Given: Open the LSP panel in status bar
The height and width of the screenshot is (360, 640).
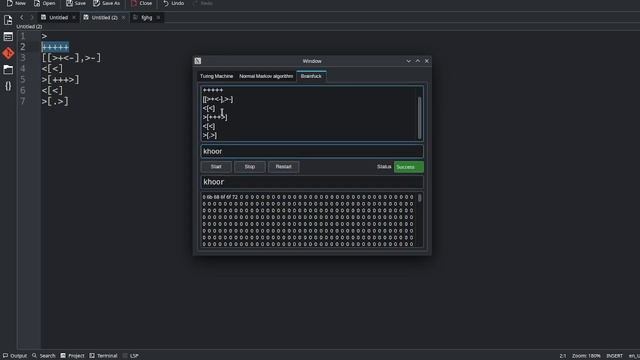Looking at the screenshot, I should (131, 356).
